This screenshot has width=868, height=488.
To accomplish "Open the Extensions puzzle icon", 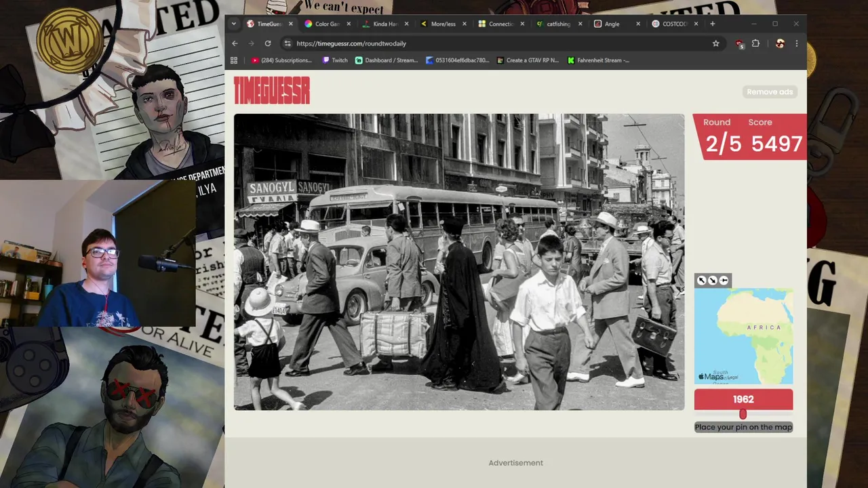I will click(755, 43).
